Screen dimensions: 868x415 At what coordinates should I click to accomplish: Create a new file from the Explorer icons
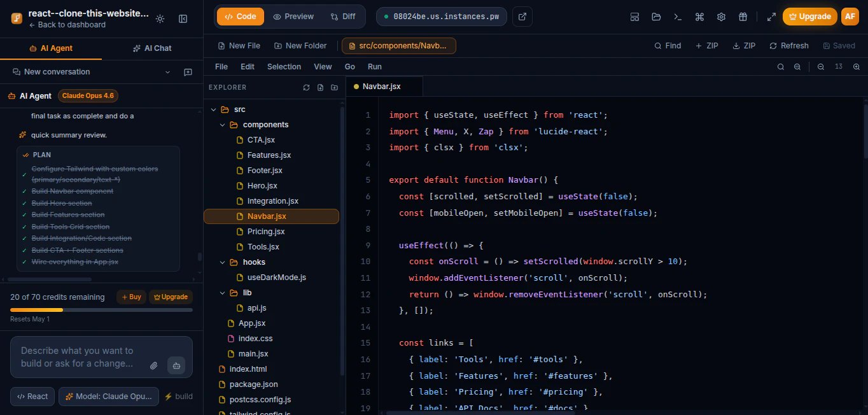[320, 87]
